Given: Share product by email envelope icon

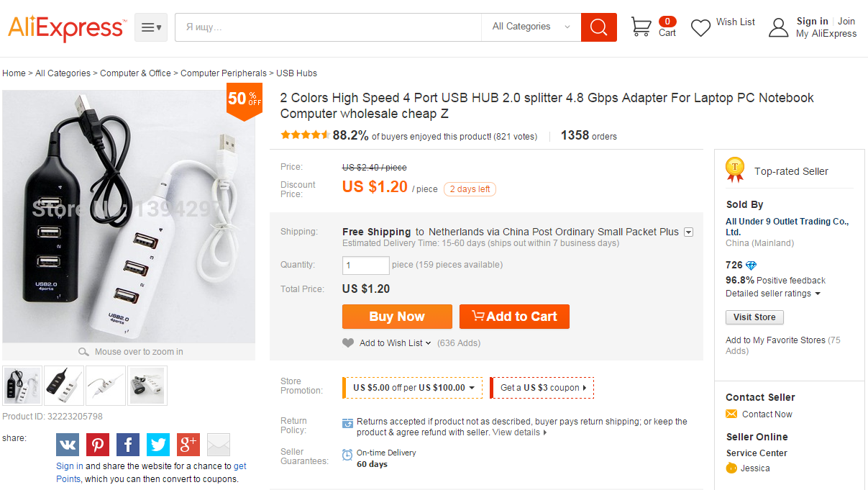Looking at the screenshot, I should (x=219, y=445).
